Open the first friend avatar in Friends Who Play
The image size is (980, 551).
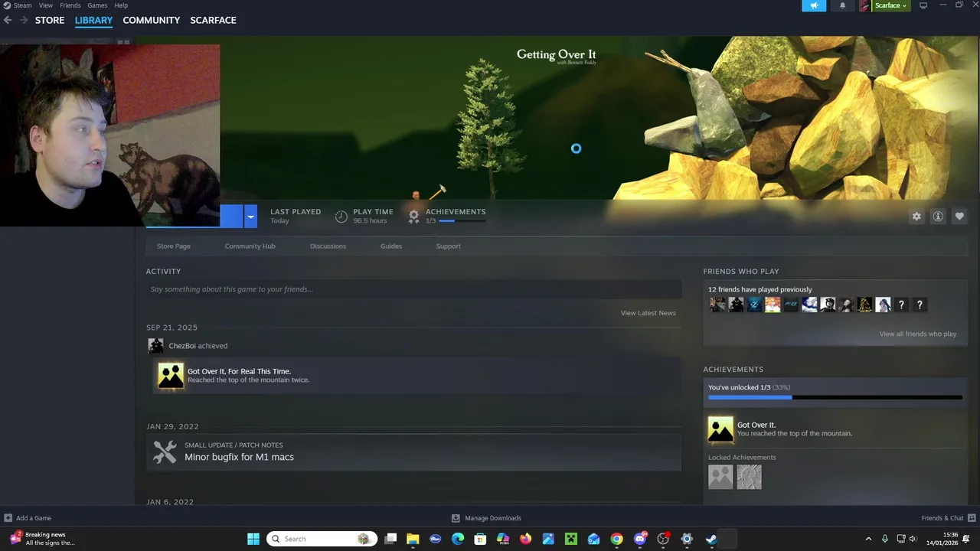coord(717,305)
